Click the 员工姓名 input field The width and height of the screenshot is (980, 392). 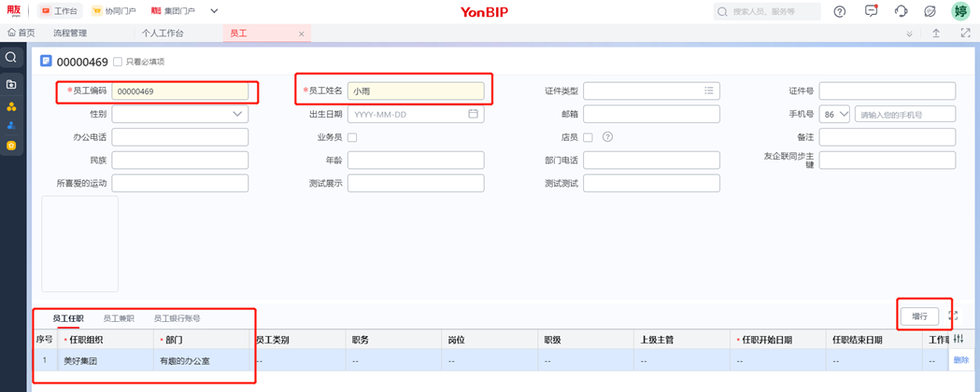pos(416,91)
